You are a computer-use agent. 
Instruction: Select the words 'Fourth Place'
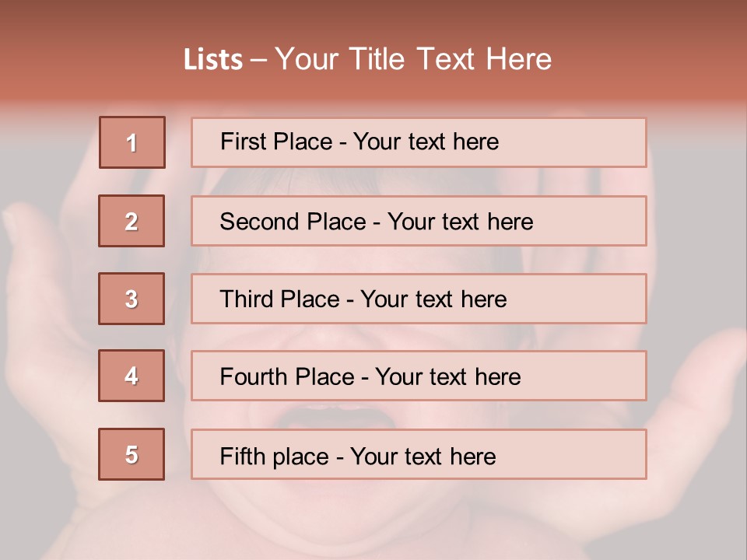[x=287, y=376]
